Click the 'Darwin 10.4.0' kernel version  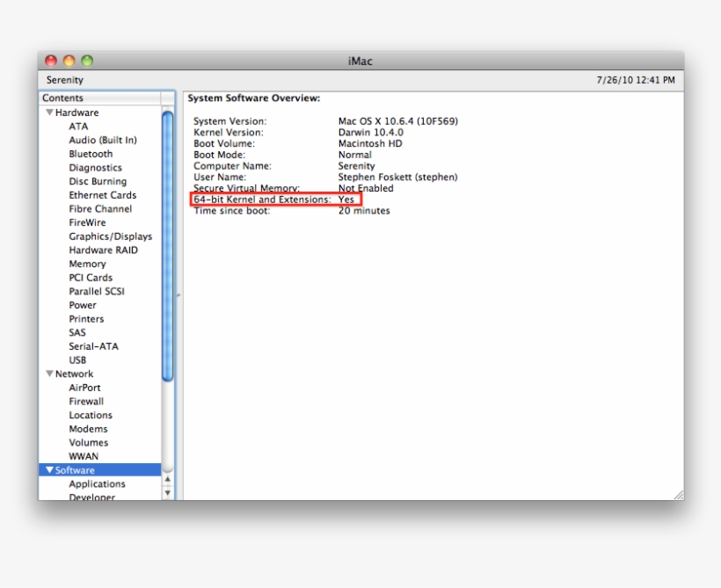tap(371, 133)
